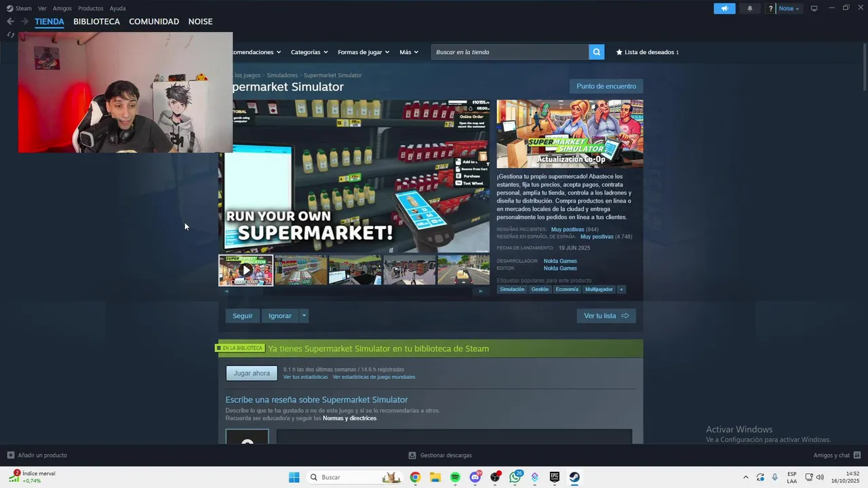The height and width of the screenshot is (488, 868).
Task: Click the Ver tu lista button
Action: tap(606, 316)
